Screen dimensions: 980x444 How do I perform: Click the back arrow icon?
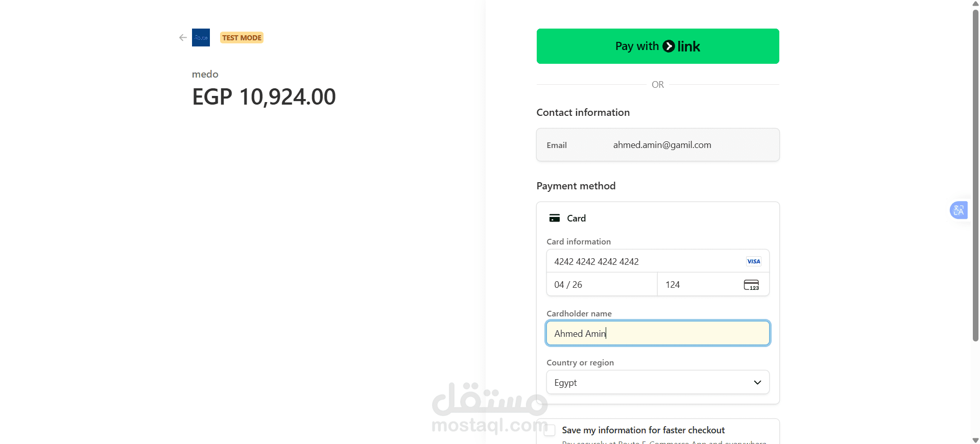(183, 38)
